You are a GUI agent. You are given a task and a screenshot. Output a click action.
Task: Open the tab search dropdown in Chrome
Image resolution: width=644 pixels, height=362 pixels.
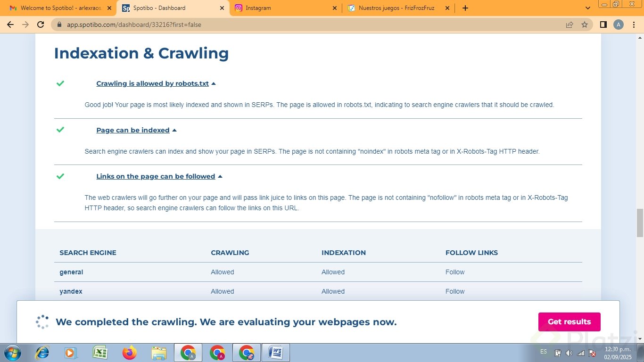point(588,8)
